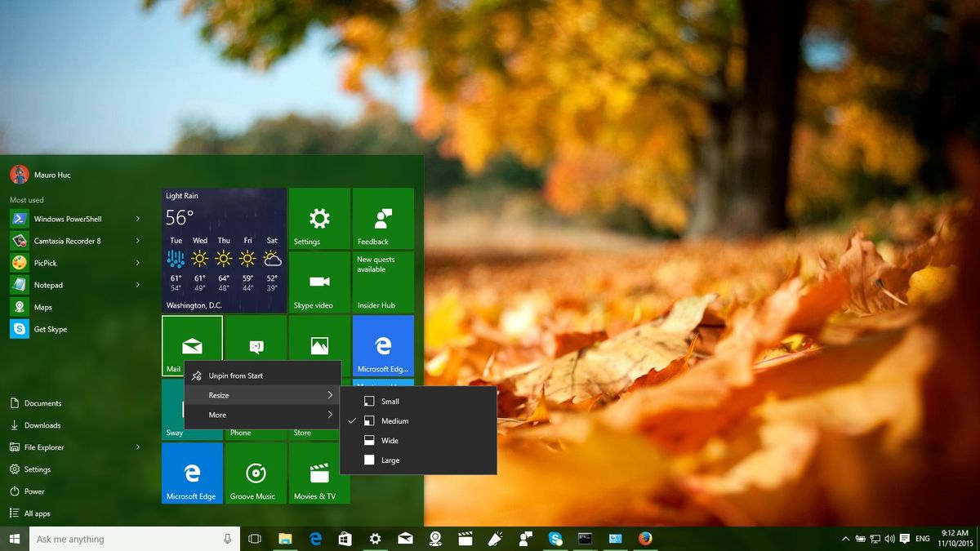Click the Task View icon
This screenshot has height=551, width=980.
point(254,539)
